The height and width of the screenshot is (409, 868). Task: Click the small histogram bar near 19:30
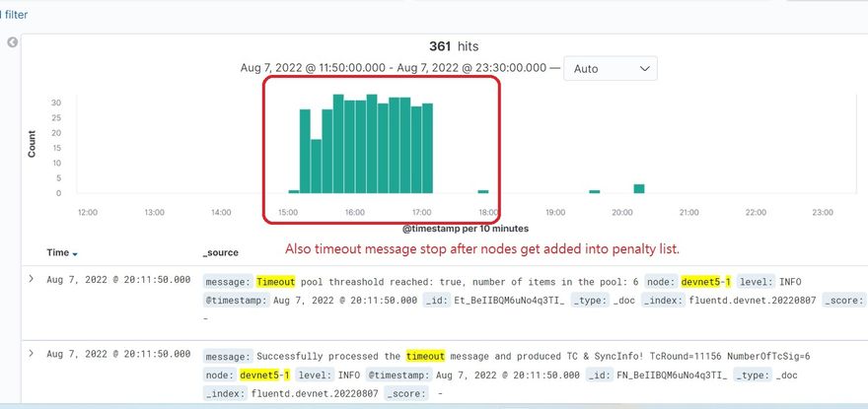click(x=595, y=191)
